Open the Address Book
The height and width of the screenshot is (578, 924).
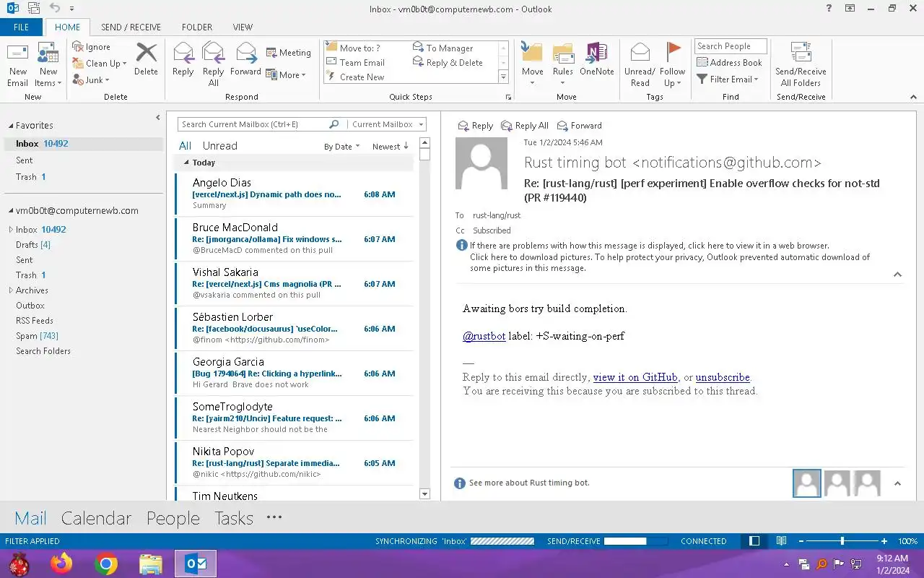729,62
